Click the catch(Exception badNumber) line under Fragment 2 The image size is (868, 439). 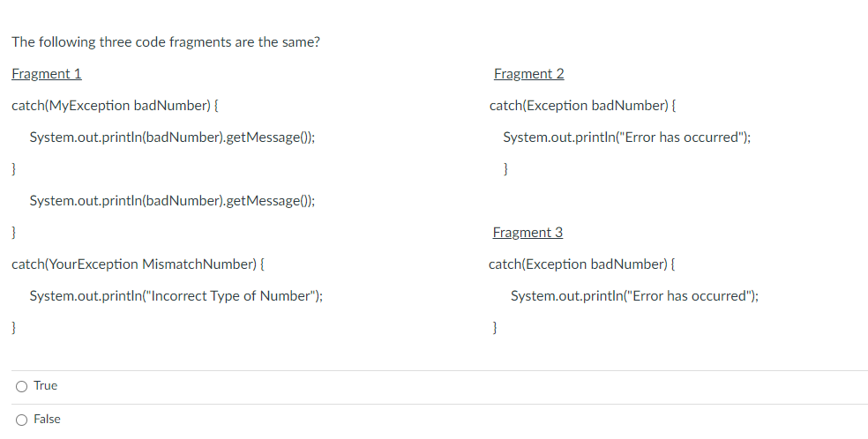click(583, 106)
